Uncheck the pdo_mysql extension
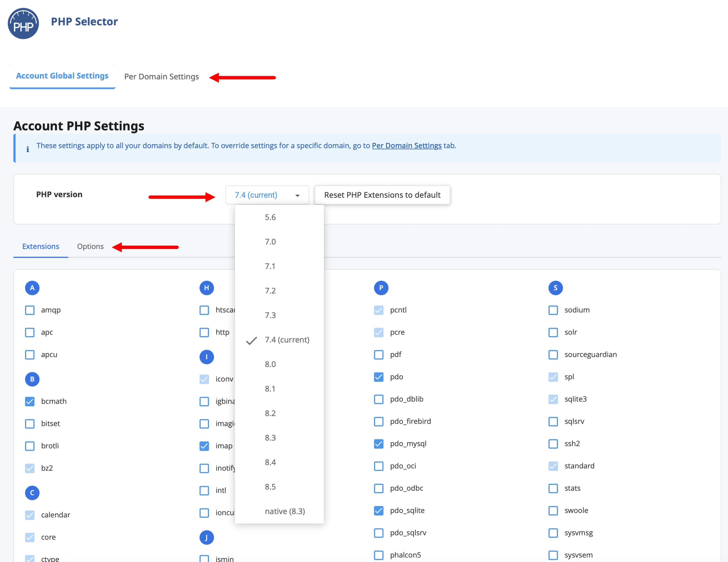 point(379,444)
